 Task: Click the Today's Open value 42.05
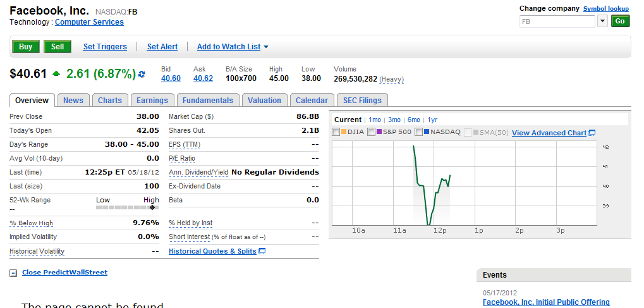pos(147,130)
